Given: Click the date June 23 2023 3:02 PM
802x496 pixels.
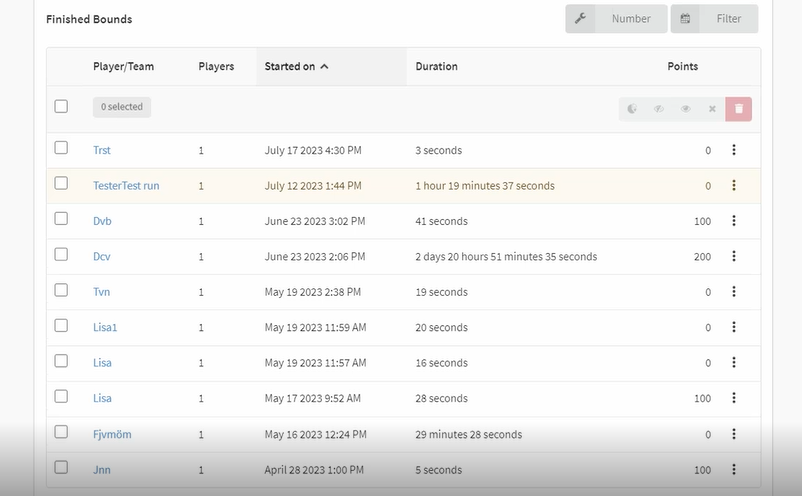Looking at the screenshot, I should 315,221.
